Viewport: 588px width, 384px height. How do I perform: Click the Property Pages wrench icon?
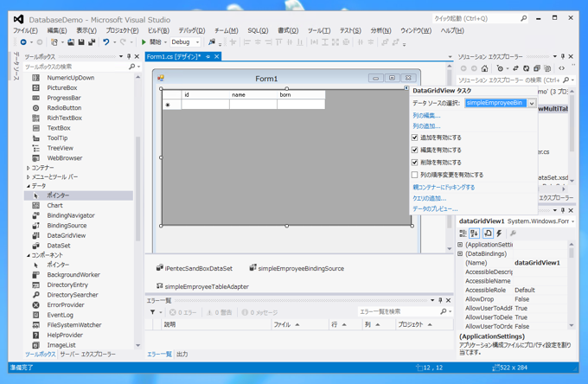coord(514,234)
